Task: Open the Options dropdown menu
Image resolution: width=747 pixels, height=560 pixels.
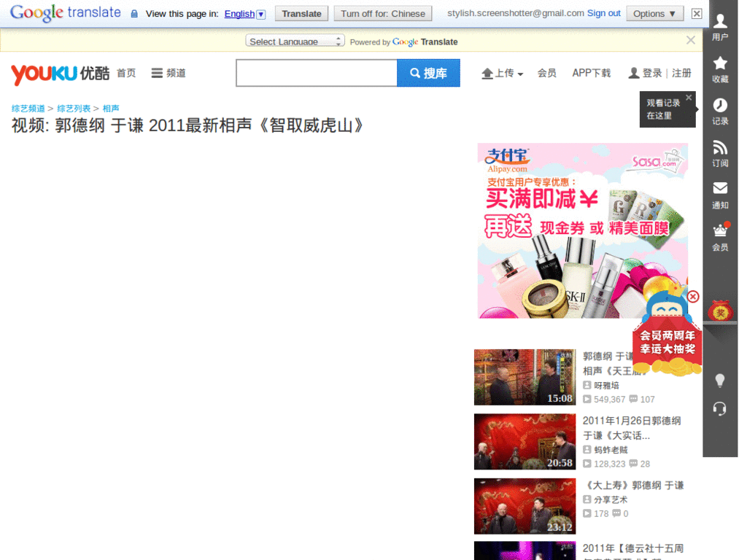Action: (x=654, y=13)
